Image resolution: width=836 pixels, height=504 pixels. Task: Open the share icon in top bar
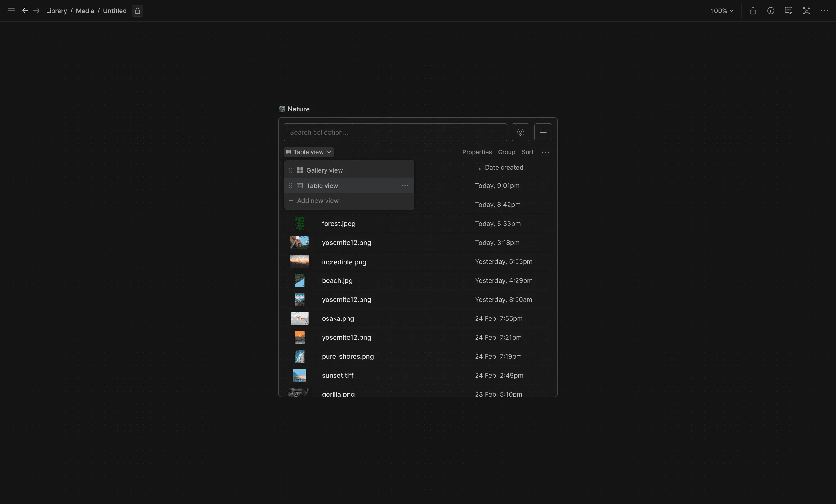(x=753, y=11)
